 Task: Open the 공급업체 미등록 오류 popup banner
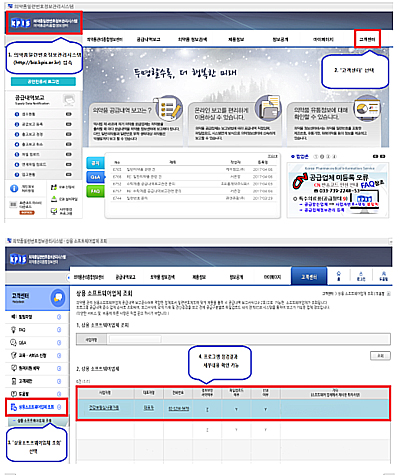click(337, 190)
